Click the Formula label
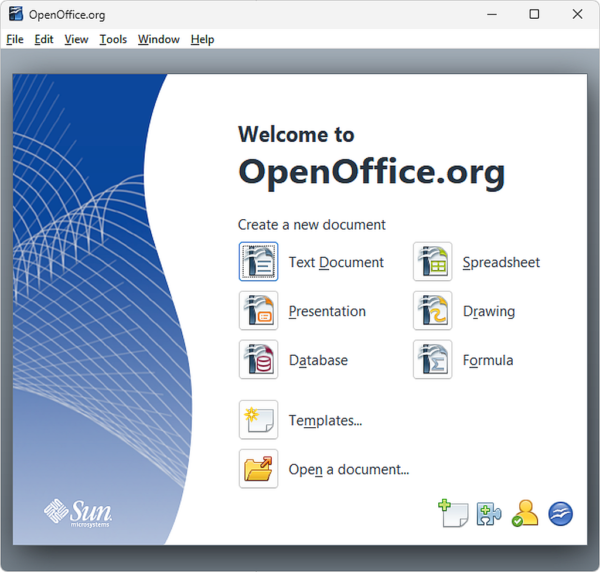 coord(488,360)
